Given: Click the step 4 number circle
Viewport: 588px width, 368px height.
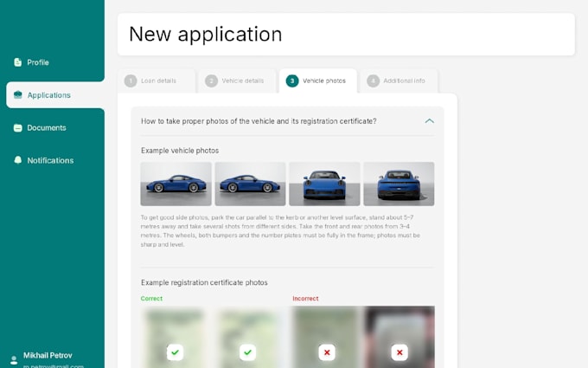Looking at the screenshot, I should (x=374, y=81).
